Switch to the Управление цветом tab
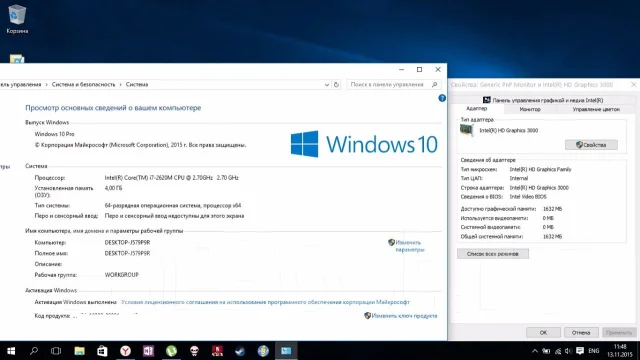Viewport: 640px width, 360px height. [596, 109]
